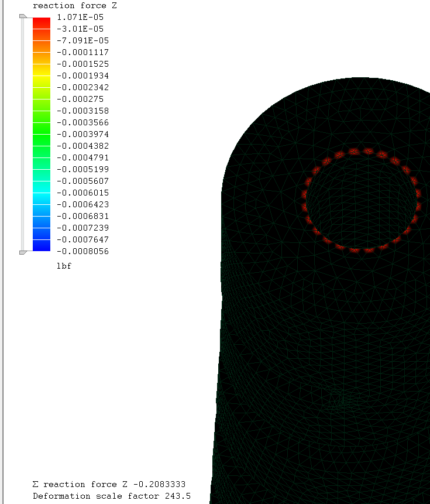Click the legend value -0.0003566
This screenshot has width=430, height=504.
[x=83, y=122]
